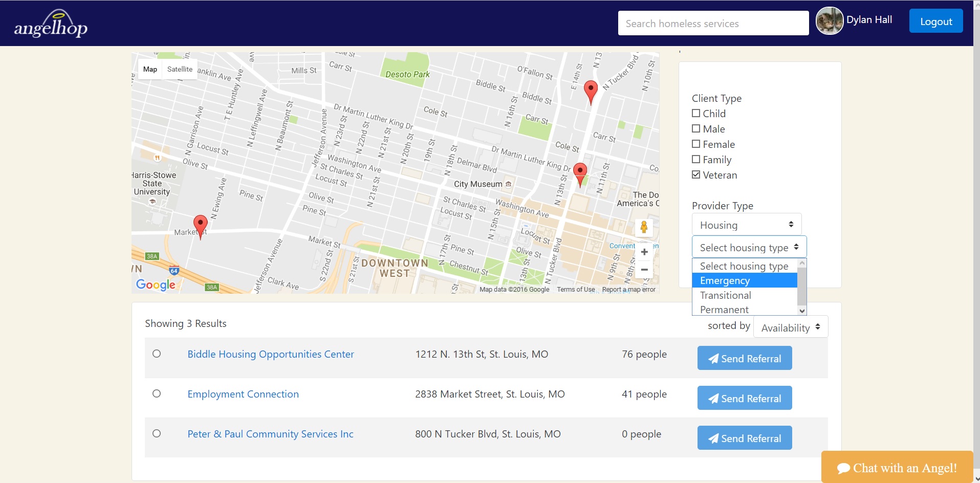980x483 pixels.
Task: Click the Harris-Stowe State University marker icon
Action: 152,202
